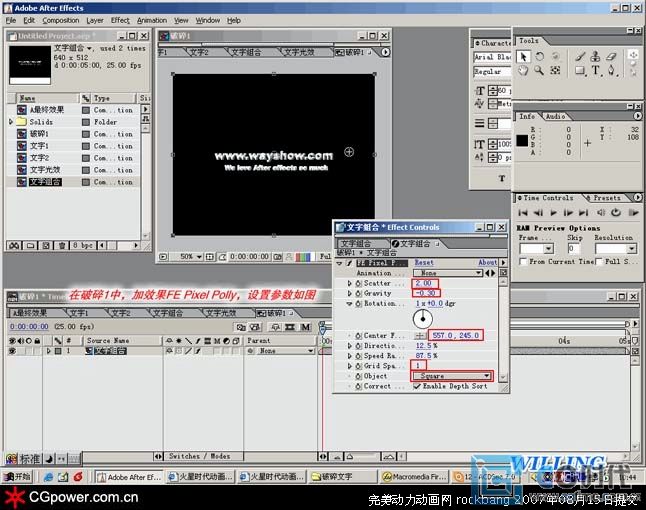Open the Effect menu

click(120, 20)
